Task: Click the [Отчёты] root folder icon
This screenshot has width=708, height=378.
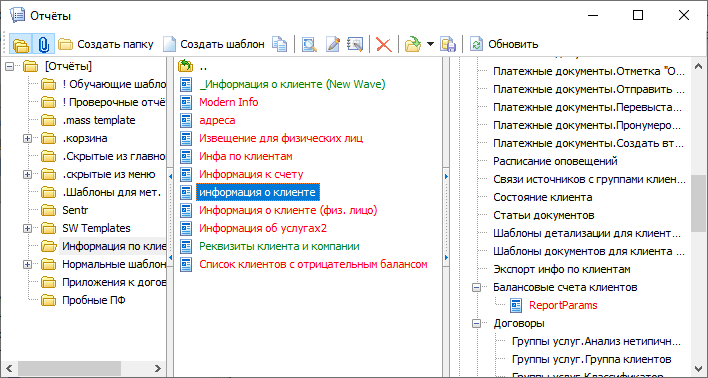Action: click(x=30, y=67)
